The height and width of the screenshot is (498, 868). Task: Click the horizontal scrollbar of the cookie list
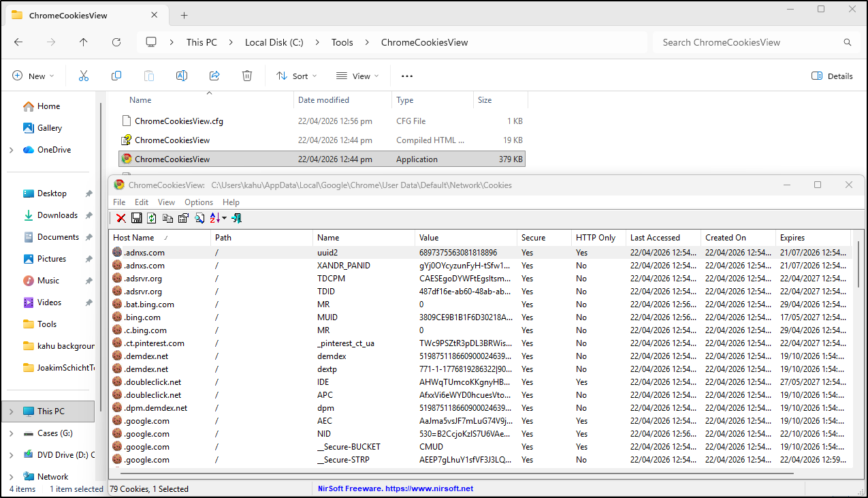point(457,473)
